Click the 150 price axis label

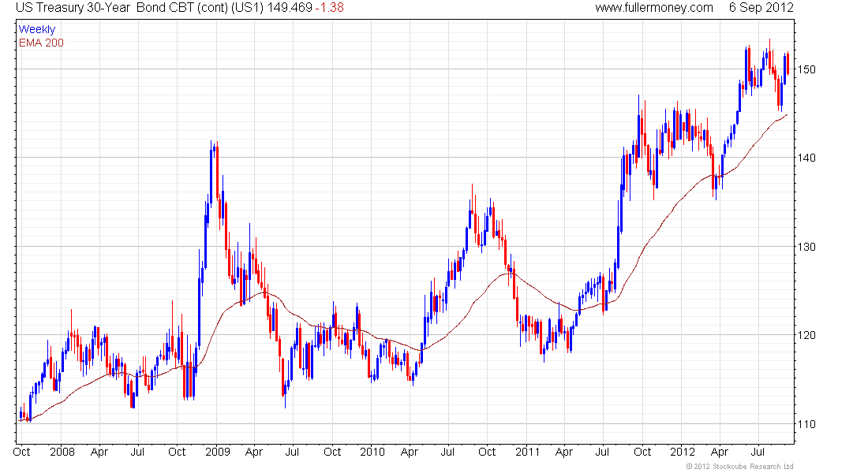(x=807, y=69)
